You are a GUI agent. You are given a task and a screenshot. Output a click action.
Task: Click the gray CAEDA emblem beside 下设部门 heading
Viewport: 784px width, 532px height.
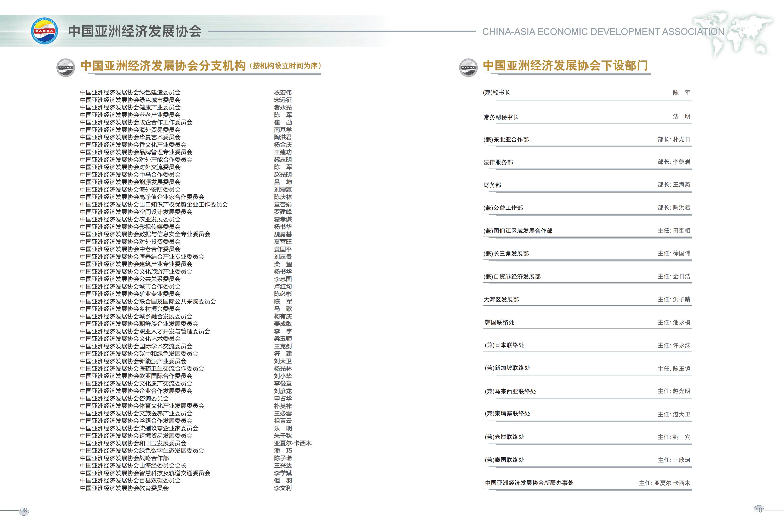pyautogui.click(x=468, y=68)
